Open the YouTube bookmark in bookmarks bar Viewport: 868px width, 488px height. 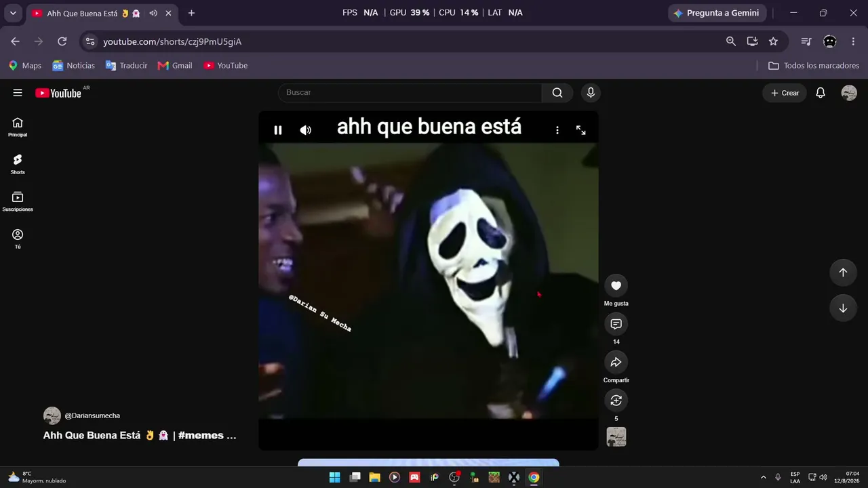click(x=226, y=66)
